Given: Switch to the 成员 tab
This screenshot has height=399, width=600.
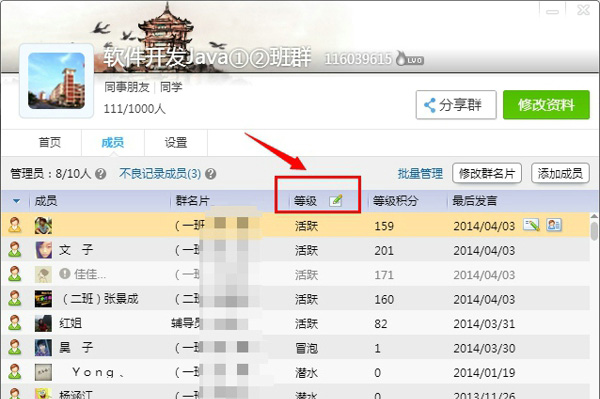Looking at the screenshot, I should [112, 142].
